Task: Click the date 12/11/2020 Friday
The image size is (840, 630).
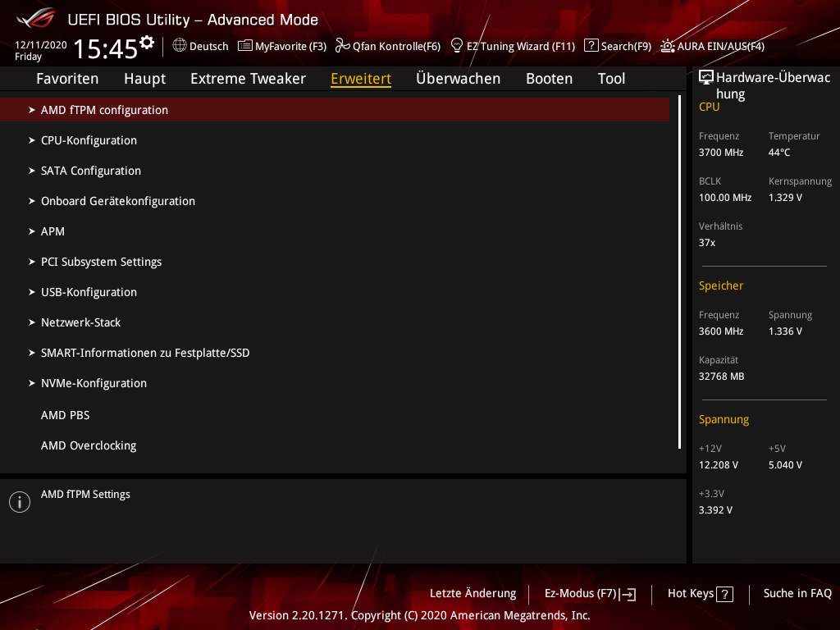Action: (x=41, y=50)
